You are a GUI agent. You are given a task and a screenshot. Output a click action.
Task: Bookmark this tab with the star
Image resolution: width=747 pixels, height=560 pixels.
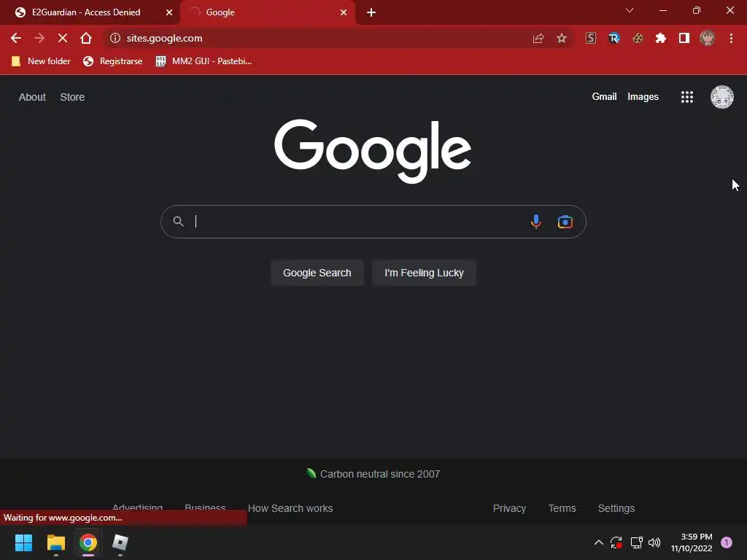562,38
